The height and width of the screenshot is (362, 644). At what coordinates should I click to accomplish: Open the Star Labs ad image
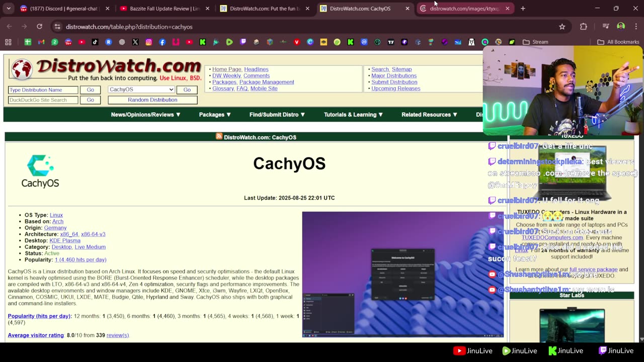(x=572, y=325)
